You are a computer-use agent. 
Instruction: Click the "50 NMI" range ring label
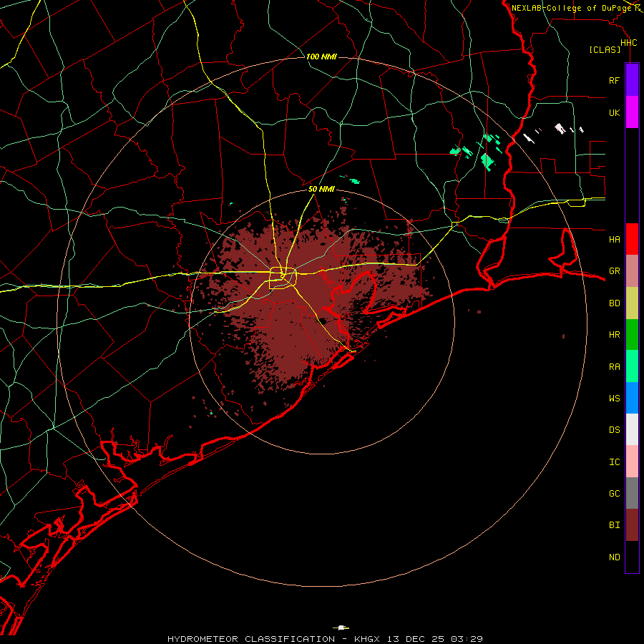tap(321, 189)
